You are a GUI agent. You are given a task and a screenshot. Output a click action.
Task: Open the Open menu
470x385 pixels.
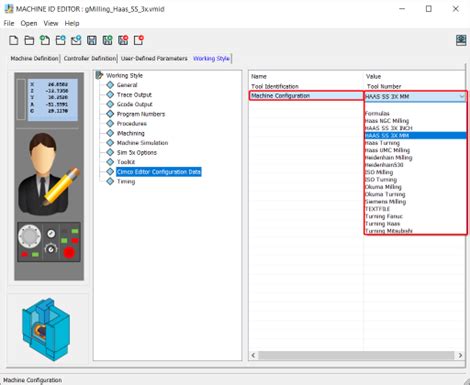point(29,23)
